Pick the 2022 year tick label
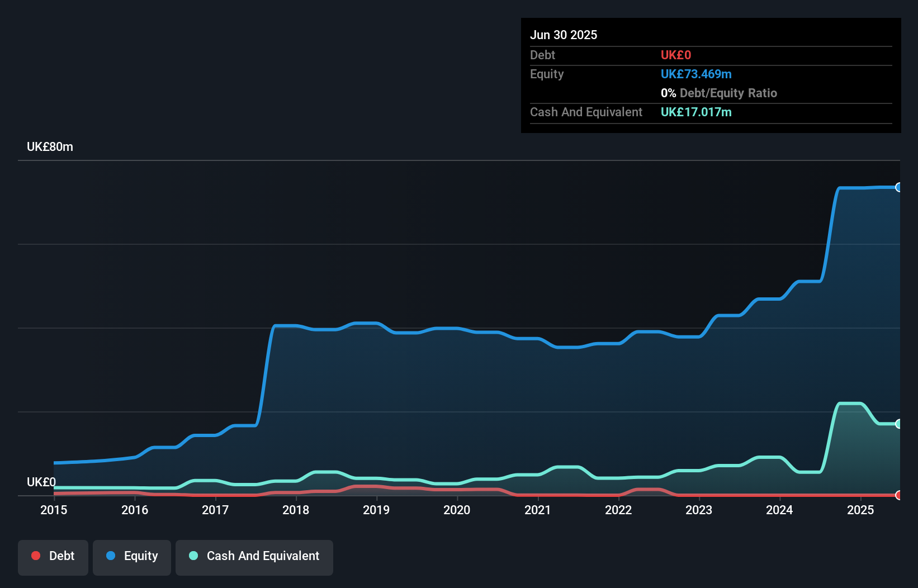The height and width of the screenshot is (588, 918). click(x=618, y=510)
